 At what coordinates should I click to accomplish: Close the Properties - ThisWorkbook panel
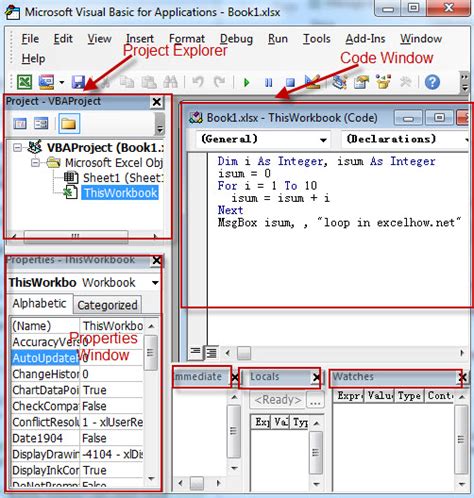point(157,260)
